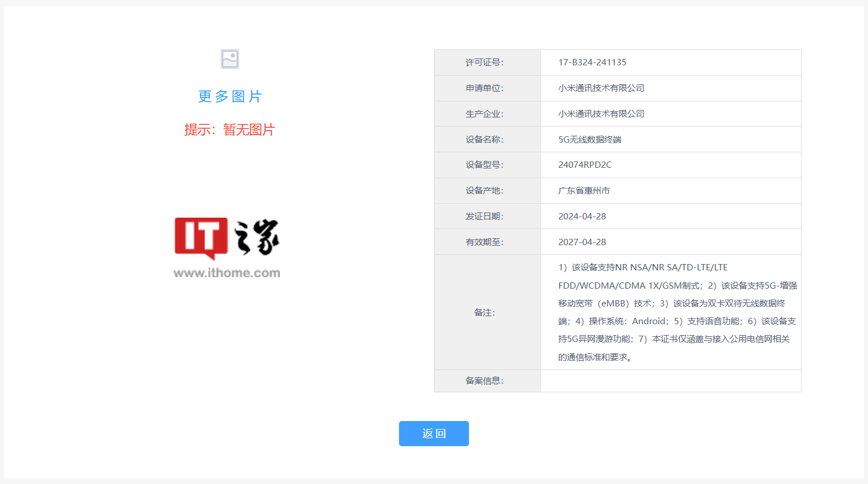Click the 许可证号 header cell

tap(484, 62)
